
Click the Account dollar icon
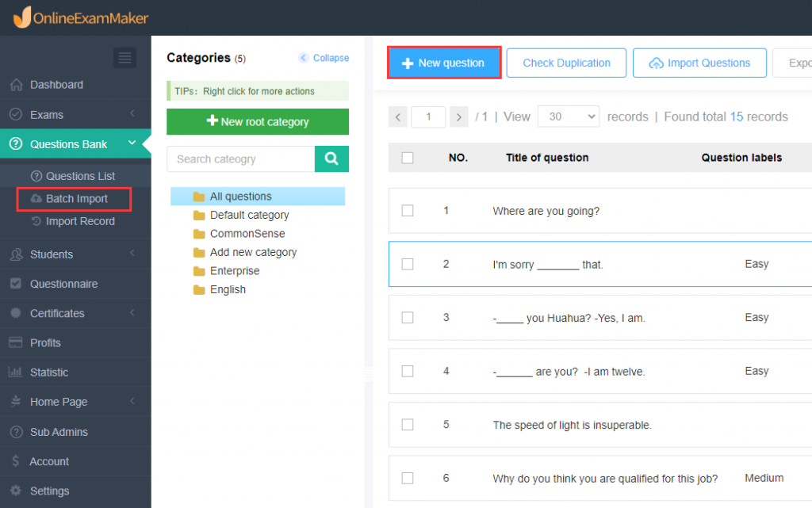pos(16,461)
